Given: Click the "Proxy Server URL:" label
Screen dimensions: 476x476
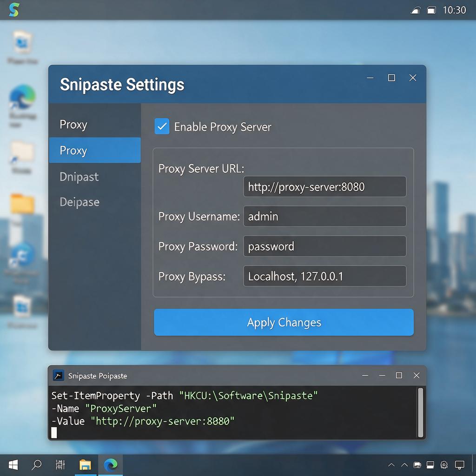Looking at the screenshot, I should click(x=201, y=169).
